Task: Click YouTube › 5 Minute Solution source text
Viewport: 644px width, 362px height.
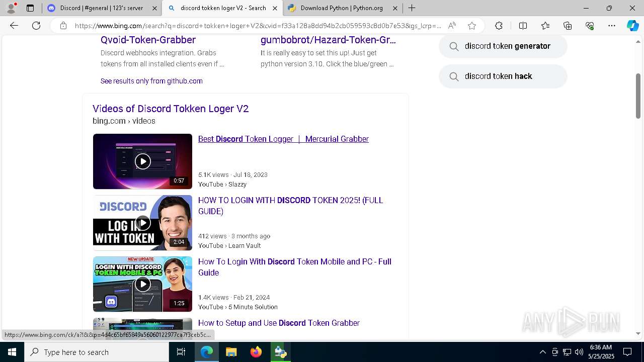Action: click(x=238, y=307)
